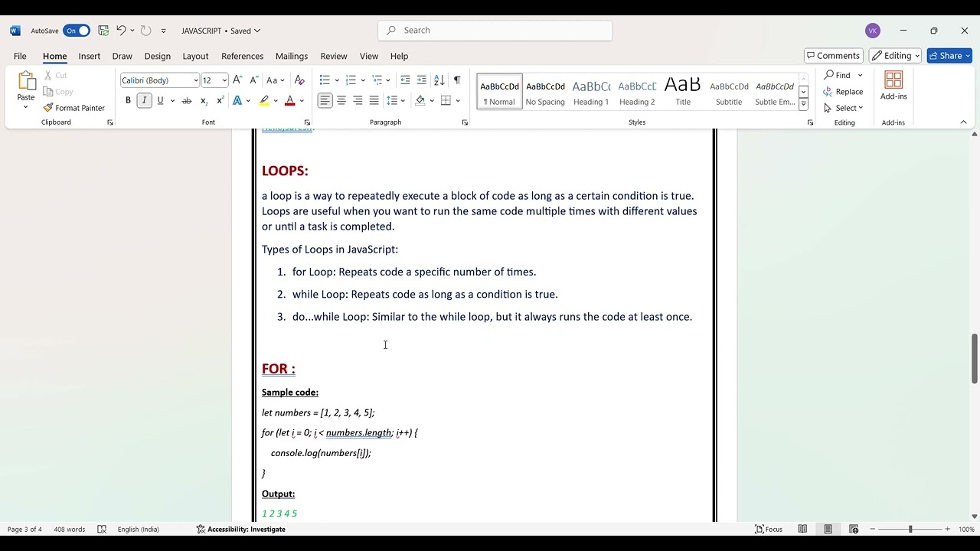The width and height of the screenshot is (980, 551).
Task: Apply the Heading 1 style
Action: pyautogui.click(x=591, y=92)
